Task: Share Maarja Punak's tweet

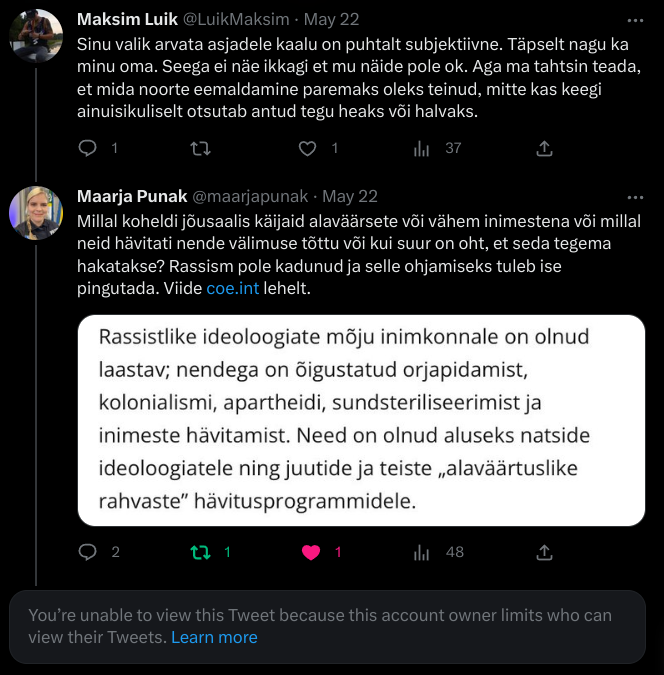Action: pos(545,552)
